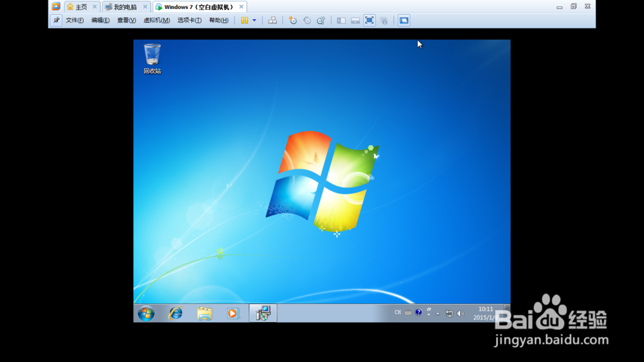644x362 pixels.
Task: Toggle the library sidebar view icon
Action: point(341,20)
